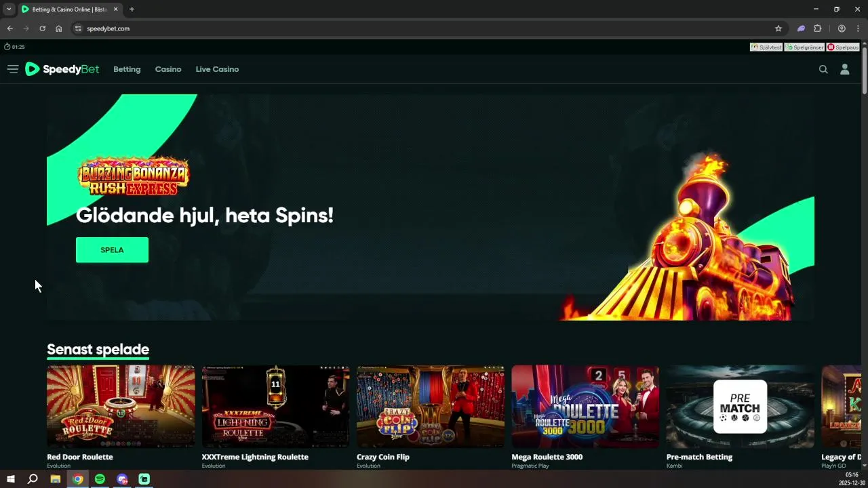Go to the browser home page icon
The width and height of the screenshot is (868, 488).
tap(59, 28)
